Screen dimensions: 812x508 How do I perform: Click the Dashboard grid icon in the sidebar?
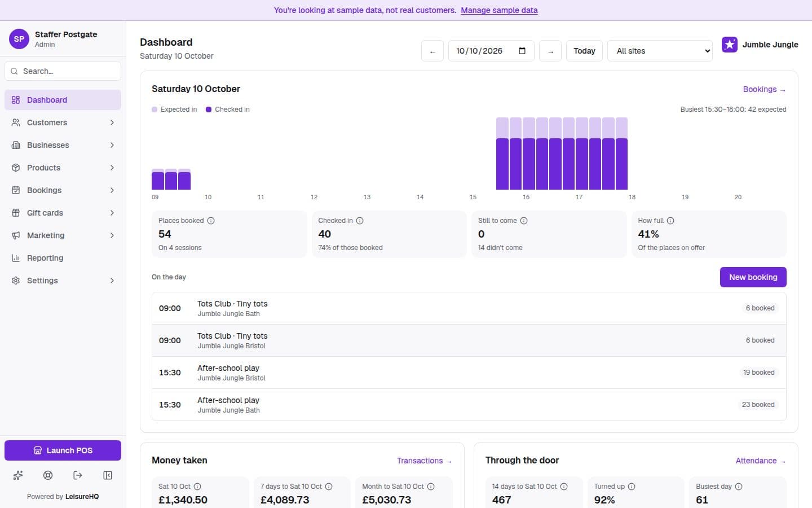[x=16, y=100]
